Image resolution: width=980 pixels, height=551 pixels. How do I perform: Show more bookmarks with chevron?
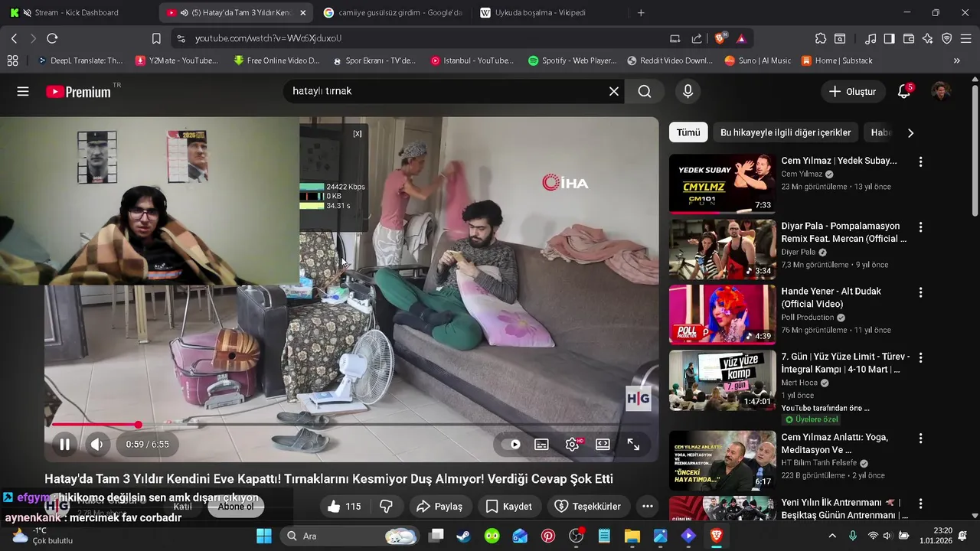click(x=957, y=60)
